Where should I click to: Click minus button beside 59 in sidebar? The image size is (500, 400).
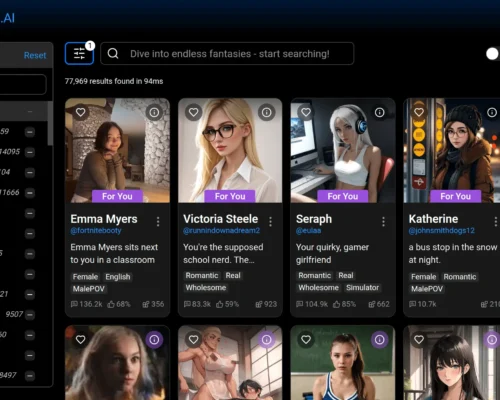click(x=30, y=132)
